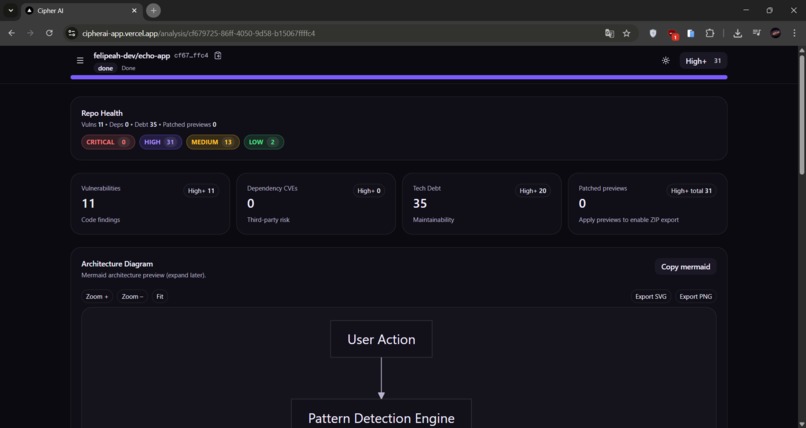Toggle the light/dark theme sun icon
This screenshot has width=806, height=428.
(x=666, y=61)
